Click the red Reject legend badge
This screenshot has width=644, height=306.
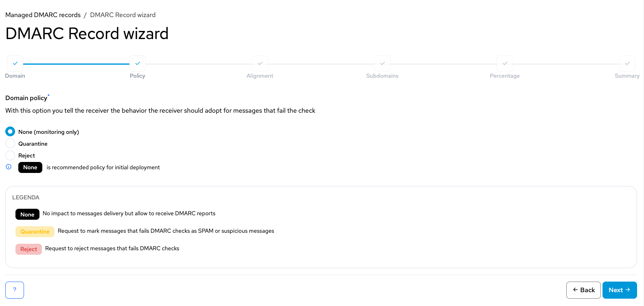[x=28, y=249]
